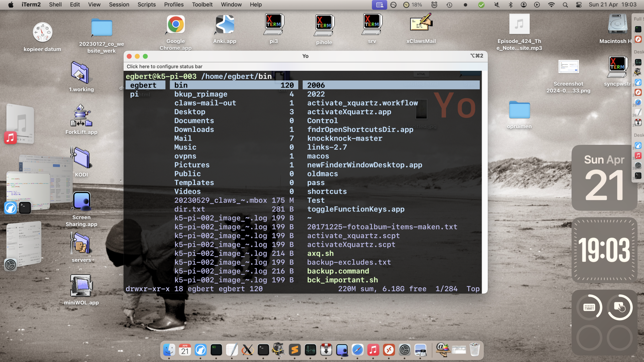Open the Time Machine menu bar icon
The height and width of the screenshot is (362, 644).
tap(449, 5)
